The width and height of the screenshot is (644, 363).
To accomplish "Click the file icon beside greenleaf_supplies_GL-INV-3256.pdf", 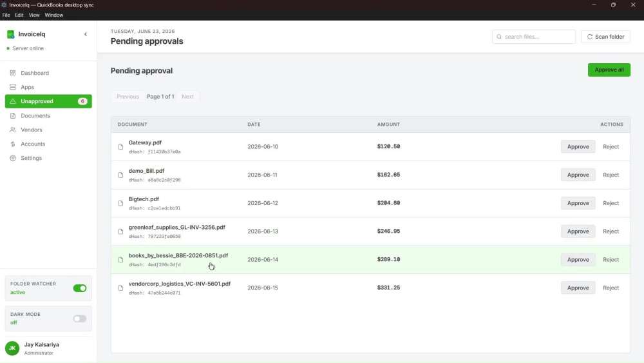I will pyautogui.click(x=120, y=231).
